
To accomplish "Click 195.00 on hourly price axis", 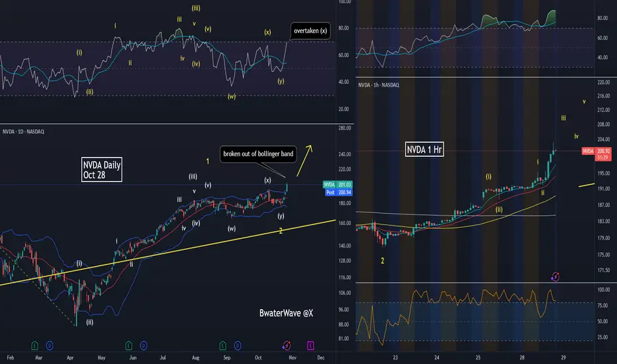I will click(604, 173).
